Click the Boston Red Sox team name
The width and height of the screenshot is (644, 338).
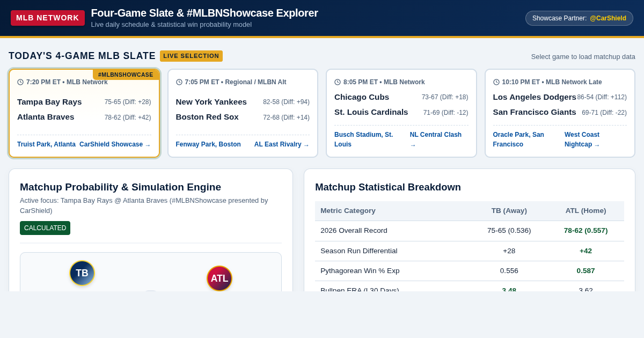207,117
